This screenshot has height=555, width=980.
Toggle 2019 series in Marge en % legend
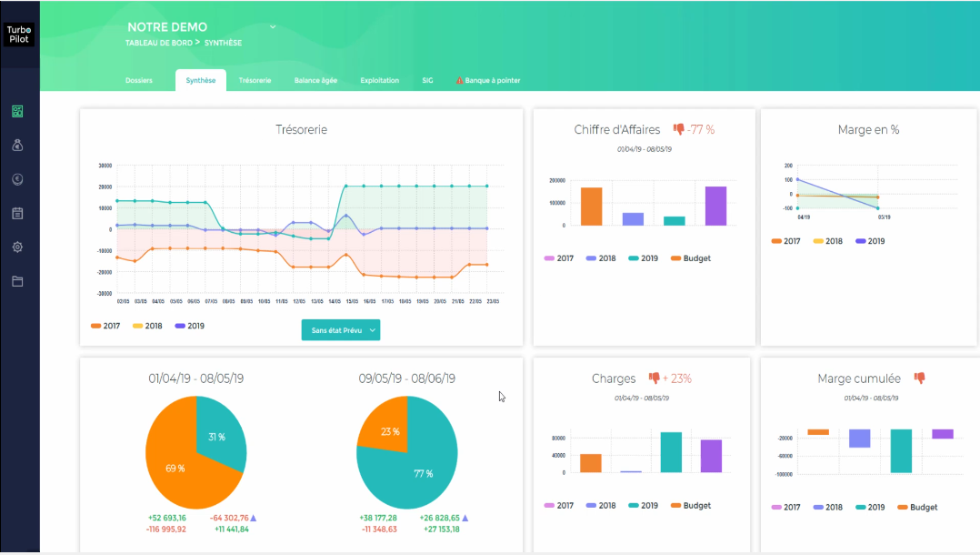(871, 241)
